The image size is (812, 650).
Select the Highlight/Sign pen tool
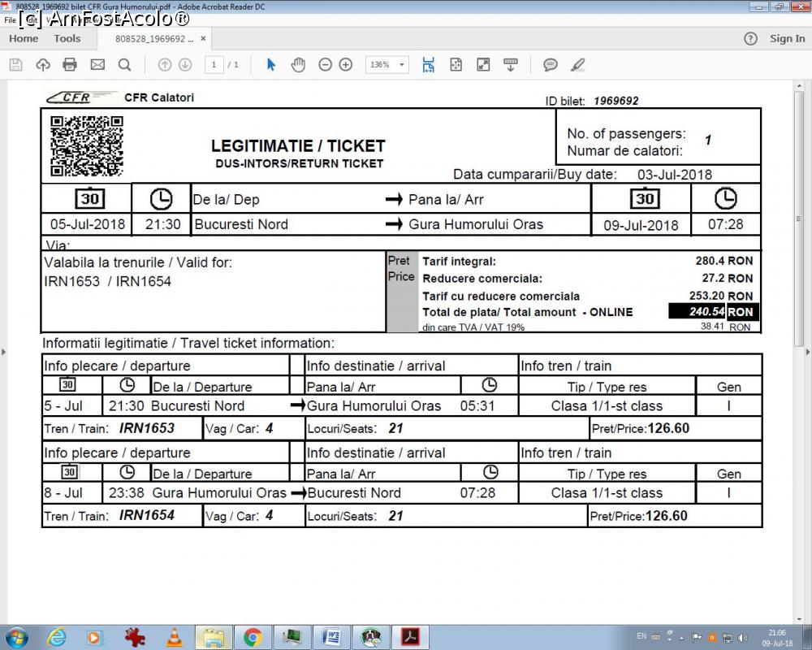click(577, 65)
